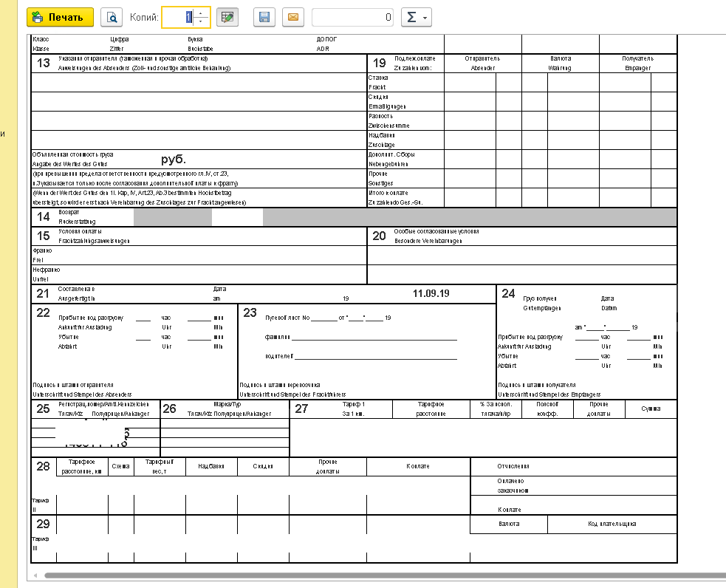Click the Печать print button

point(60,17)
